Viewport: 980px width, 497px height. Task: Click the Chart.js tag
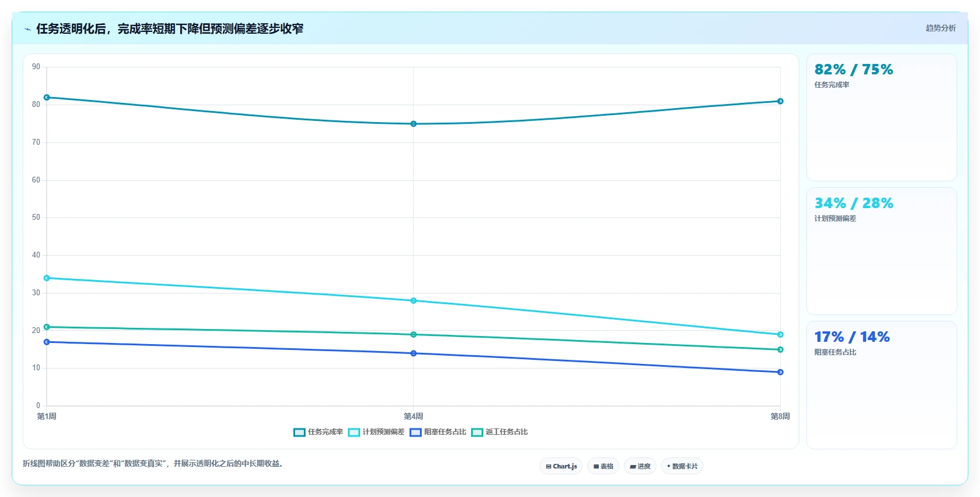[561, 466]
